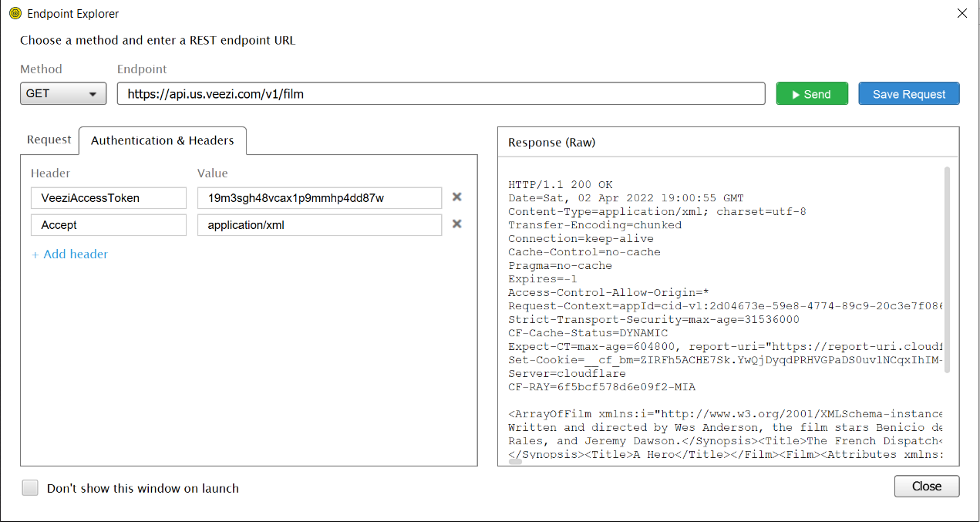Edit the application/xml value field
This screenshot has width=980, height=522.
[318, 225]
